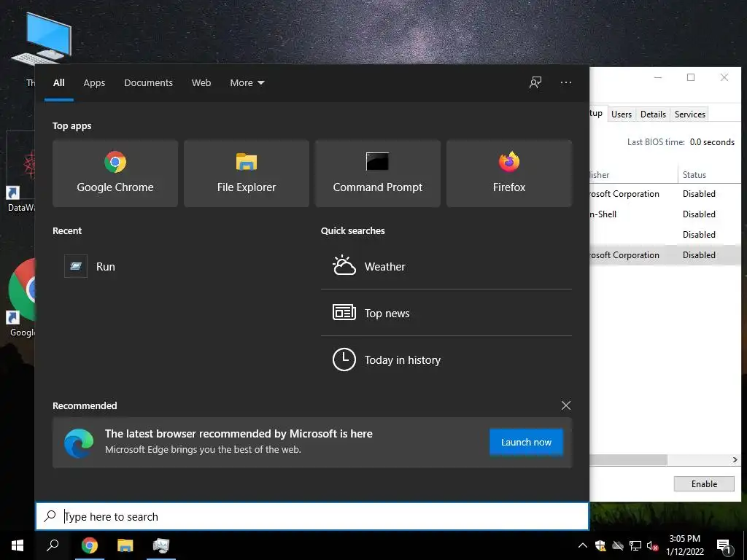Select Today in history quick search
The image size is (747, 560).
point(446,359)
